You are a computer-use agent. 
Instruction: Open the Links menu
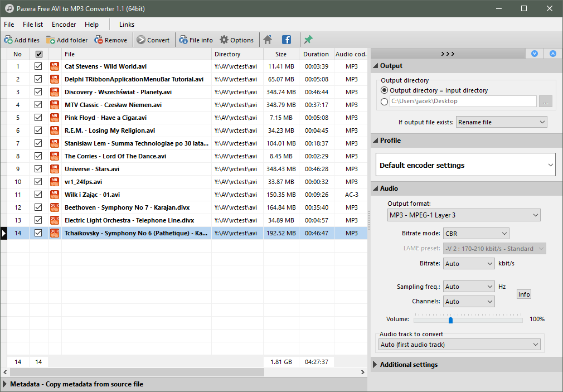[x=127, y=25]
